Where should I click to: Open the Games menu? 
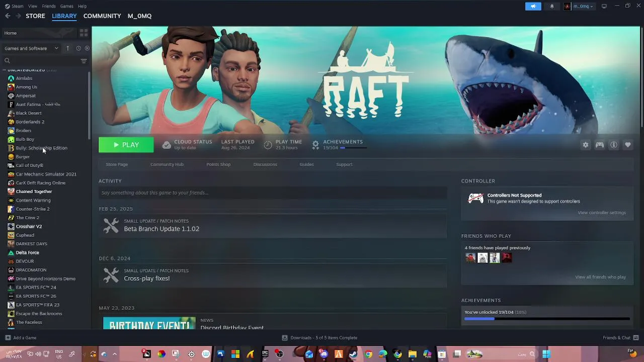click(66, 6)
